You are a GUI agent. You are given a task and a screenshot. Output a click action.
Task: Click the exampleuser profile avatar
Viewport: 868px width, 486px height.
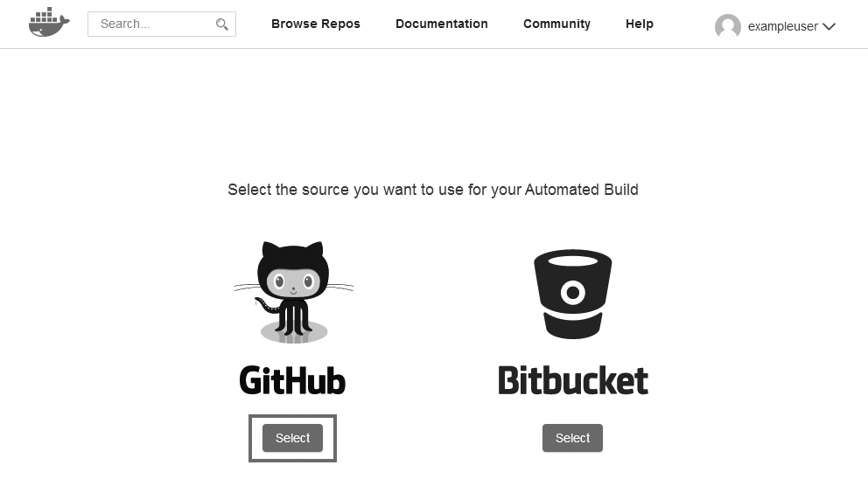coord(727,26)
